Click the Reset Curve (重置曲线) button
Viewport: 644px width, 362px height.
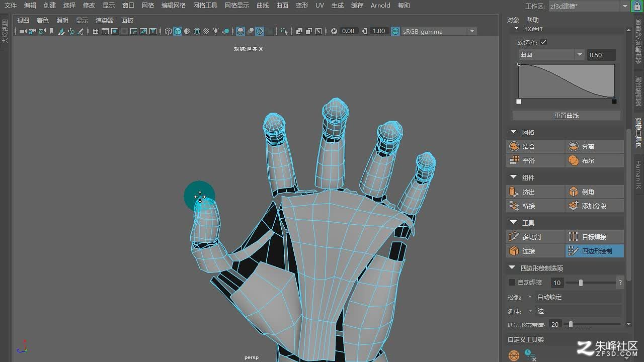(x=567, y=116)
